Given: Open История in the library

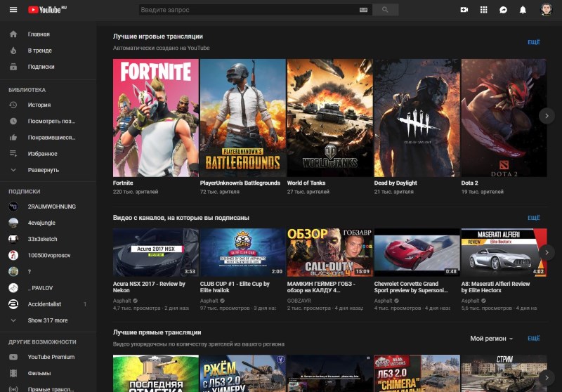Looking at the screenshot, I should (39, 105).
